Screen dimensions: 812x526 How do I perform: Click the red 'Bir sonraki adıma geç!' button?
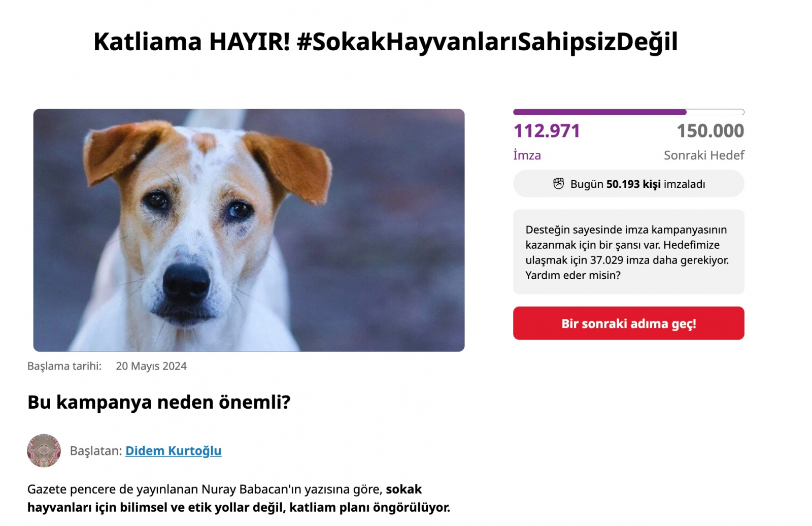pos(628,323)
